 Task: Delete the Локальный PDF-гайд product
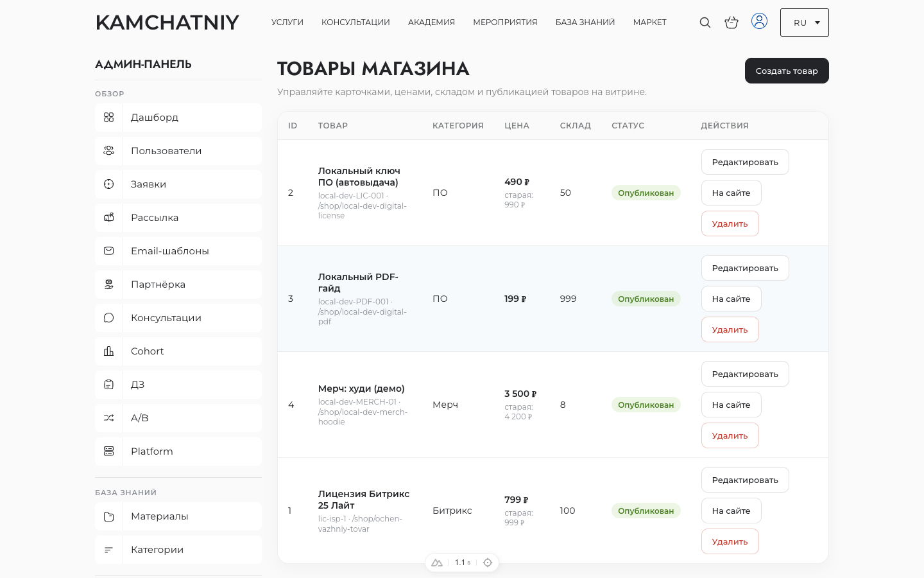(x=730, y=329)
